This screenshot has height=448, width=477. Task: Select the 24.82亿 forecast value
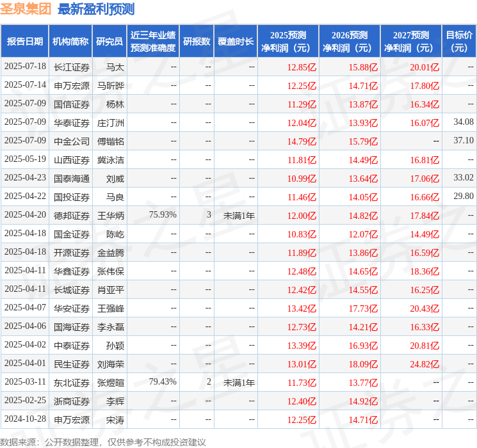click(424, 364)
